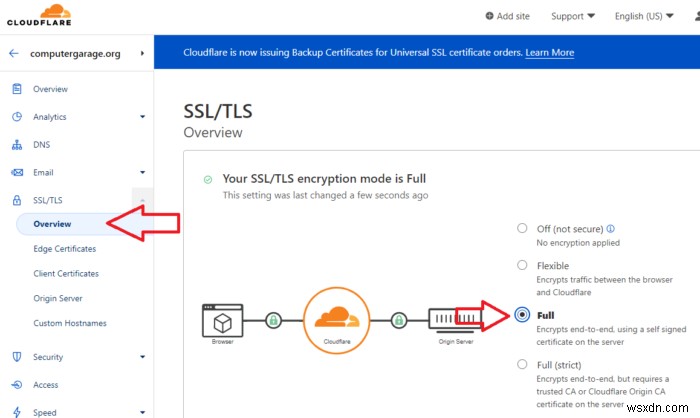
Task: Click the Email envelope icon
Action: (16, 173)
